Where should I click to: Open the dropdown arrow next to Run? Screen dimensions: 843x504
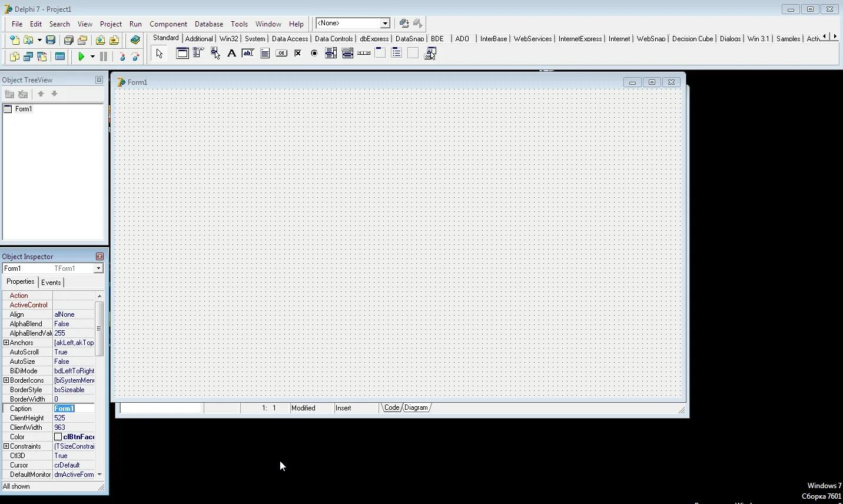pos(92,57)
